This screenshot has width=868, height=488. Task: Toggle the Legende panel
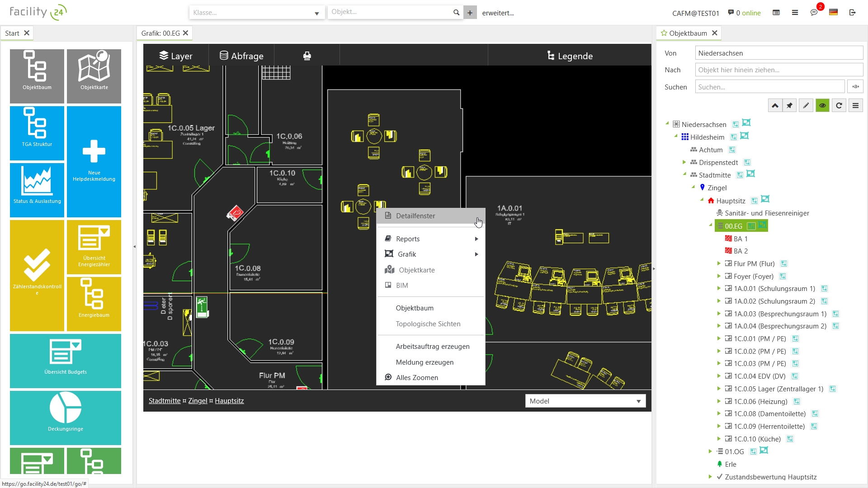[x=570, y=56]
